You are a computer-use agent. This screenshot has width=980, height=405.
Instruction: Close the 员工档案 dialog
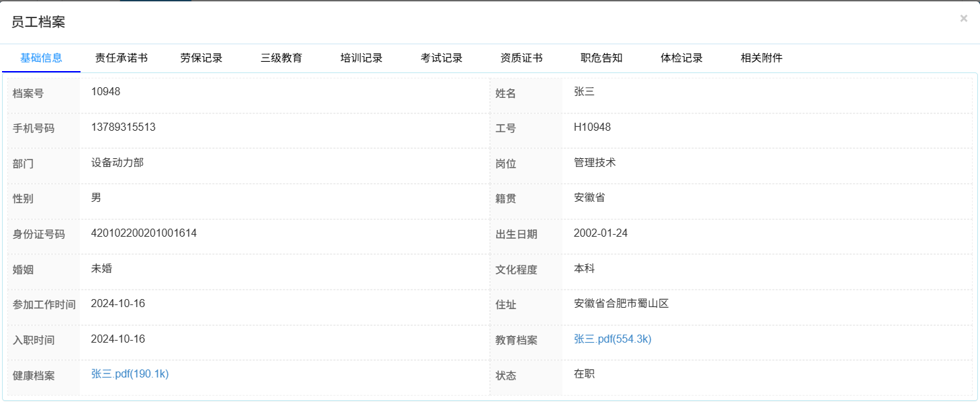(x=964, y=18)
